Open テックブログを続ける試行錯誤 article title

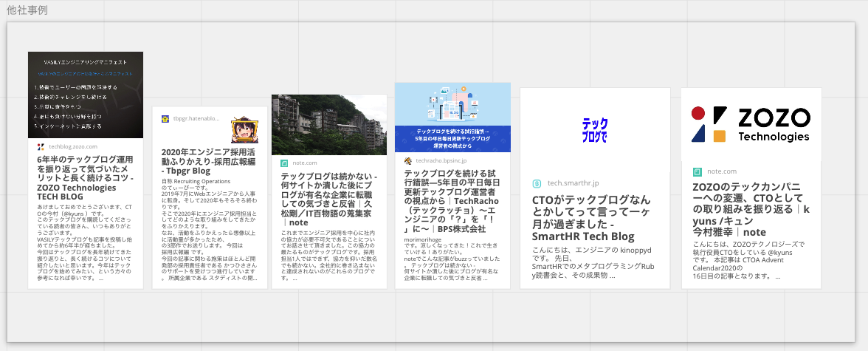pyautogui.click(x=453, y=201)
